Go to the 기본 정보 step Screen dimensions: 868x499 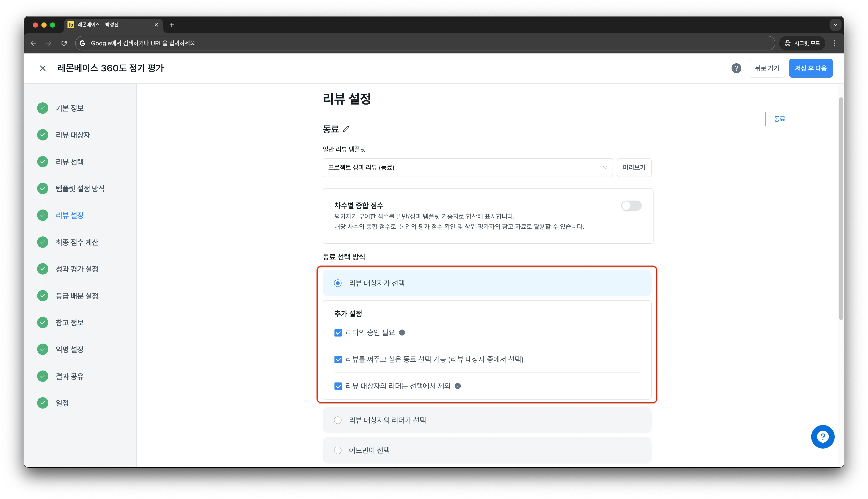70,108
